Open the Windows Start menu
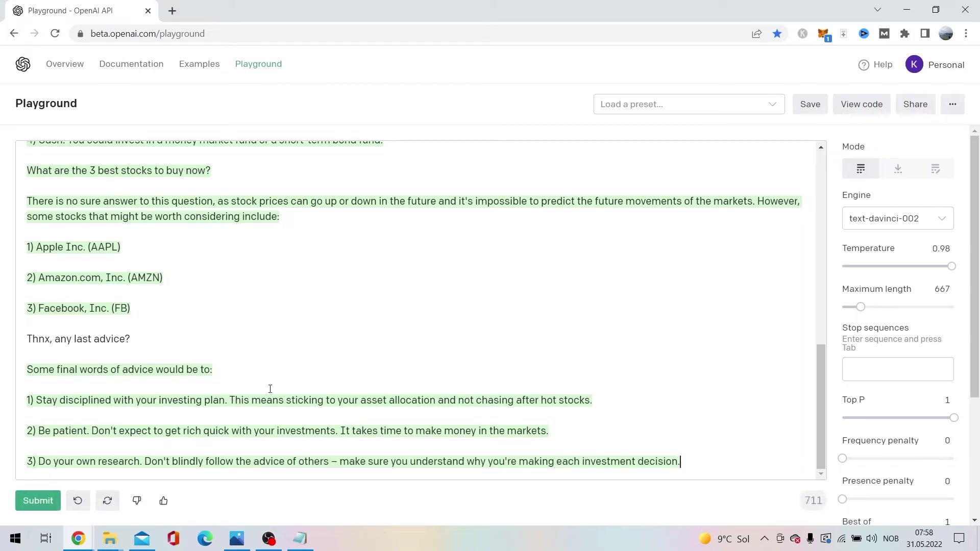The width and height of the screenshot is (980, 551). pos(15,538)
